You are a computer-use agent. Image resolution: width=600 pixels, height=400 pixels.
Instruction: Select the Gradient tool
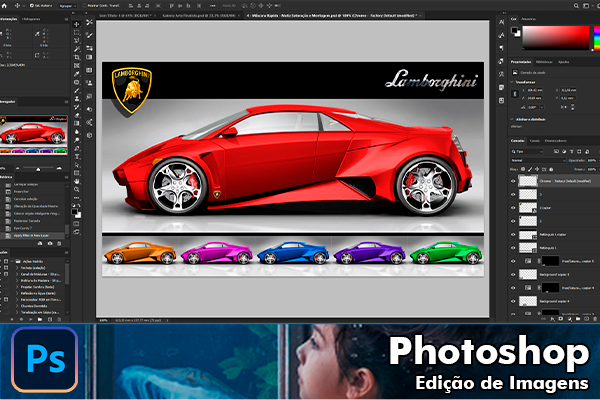[77, 123]
